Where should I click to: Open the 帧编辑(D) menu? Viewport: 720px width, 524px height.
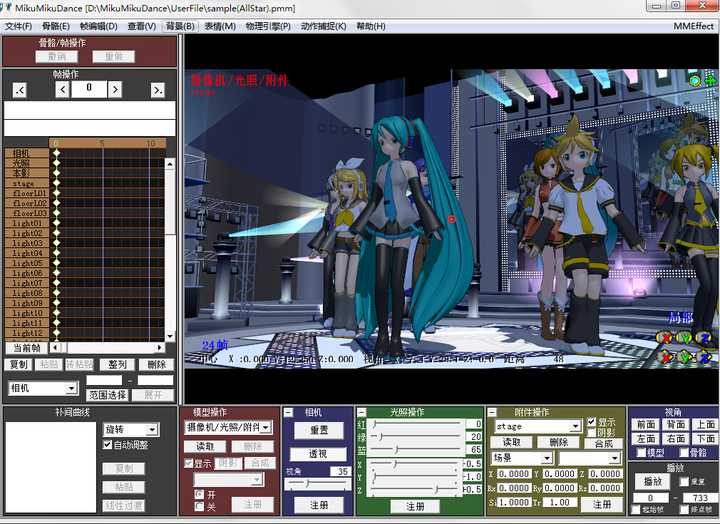tap(99, 26)
